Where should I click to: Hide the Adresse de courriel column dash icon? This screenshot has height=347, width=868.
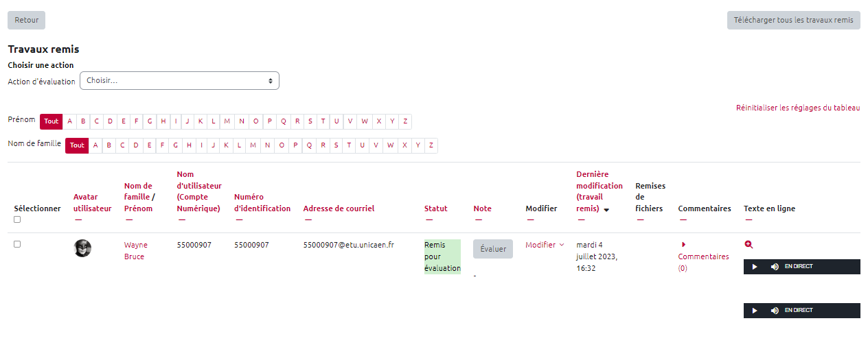click(308, 219)
